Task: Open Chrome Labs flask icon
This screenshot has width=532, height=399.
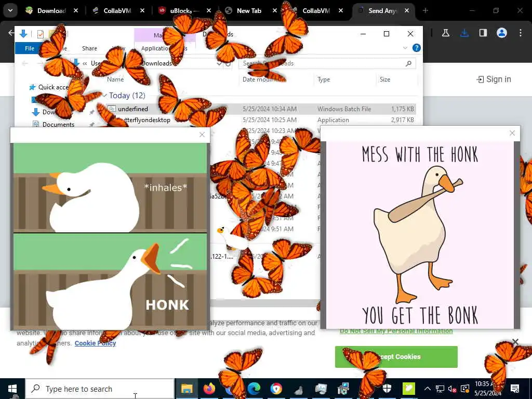Action: [x=446, y=33]
